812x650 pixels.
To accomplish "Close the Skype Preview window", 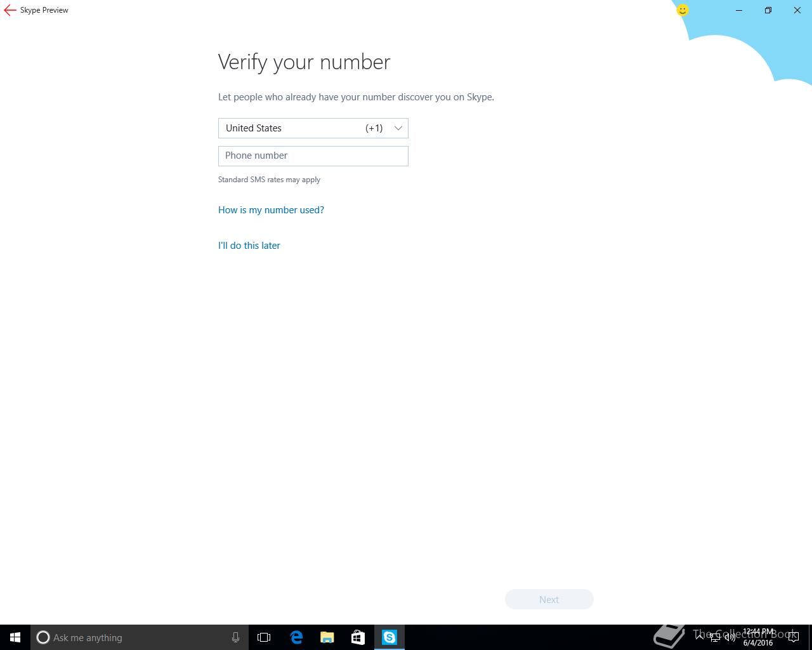I will point(797,10).
